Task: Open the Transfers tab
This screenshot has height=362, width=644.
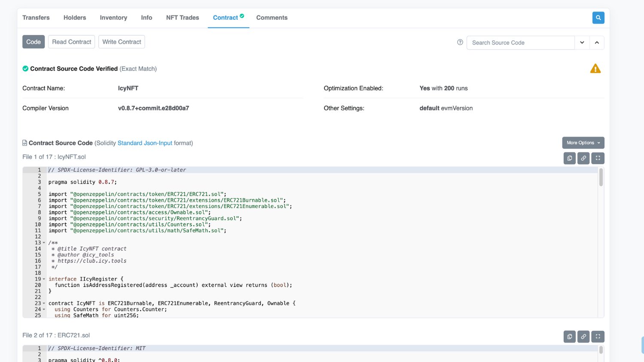Action: (x=36, y=18)
